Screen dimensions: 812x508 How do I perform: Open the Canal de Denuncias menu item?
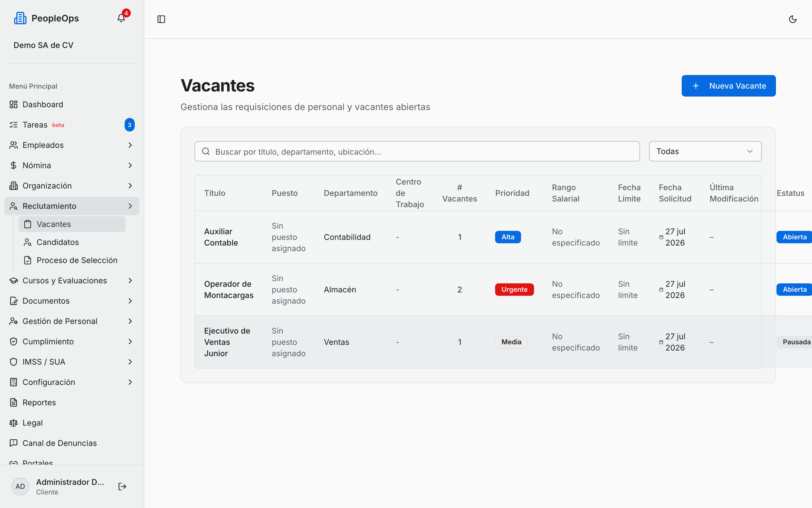[x=72, y=443]
